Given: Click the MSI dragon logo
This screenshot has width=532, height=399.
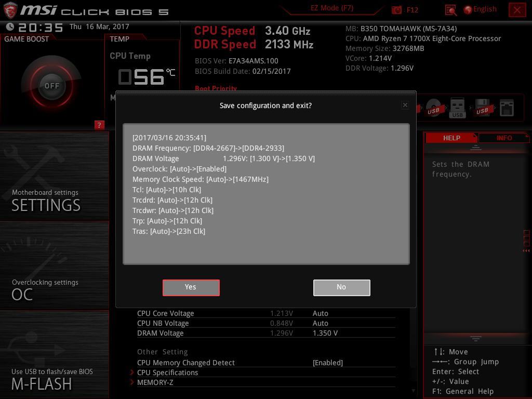Looking at the screenshot, I should [10, 10].
